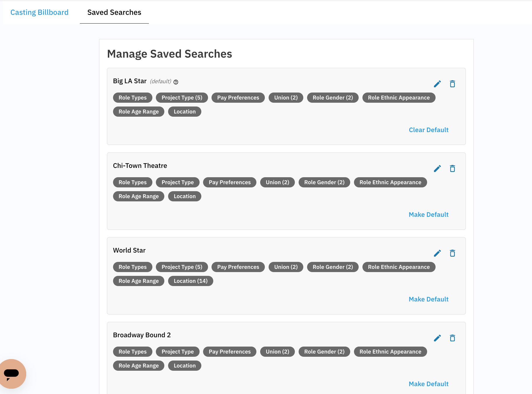
Task: Delete the Chi-Town Theatre saved search
Action: tap(452, 168)
